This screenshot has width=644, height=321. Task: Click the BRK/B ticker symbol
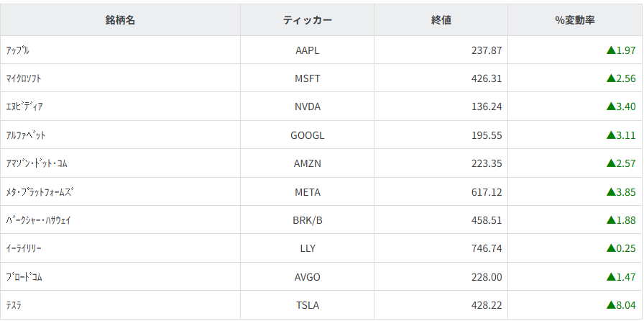308,220
